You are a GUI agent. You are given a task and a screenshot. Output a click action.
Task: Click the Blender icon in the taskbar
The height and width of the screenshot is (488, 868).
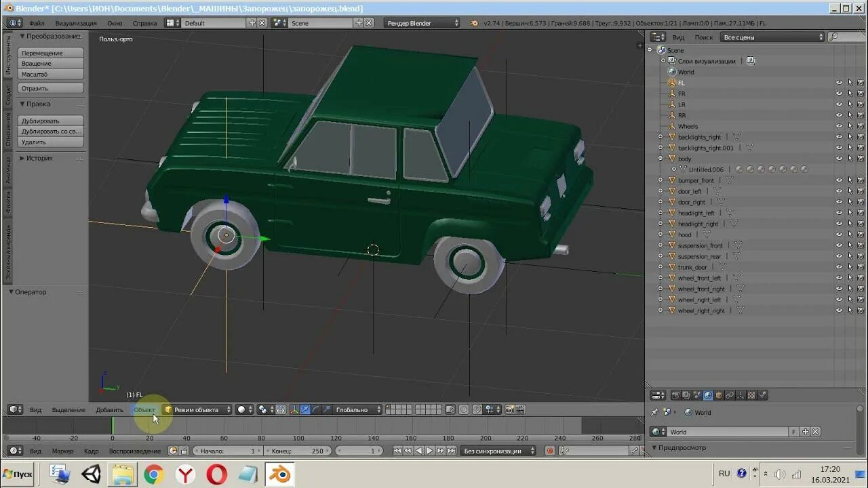[x=279, y=474]
